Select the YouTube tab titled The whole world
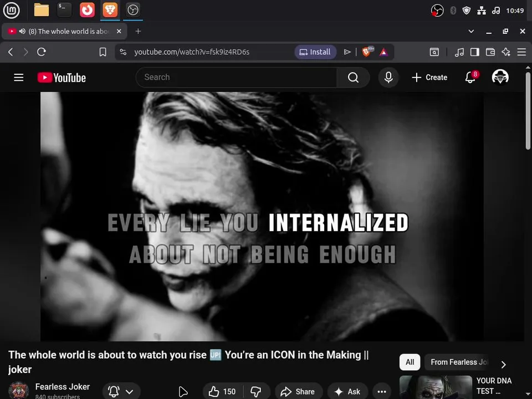This screenshot has width=532, height=399. click(64, 31)
